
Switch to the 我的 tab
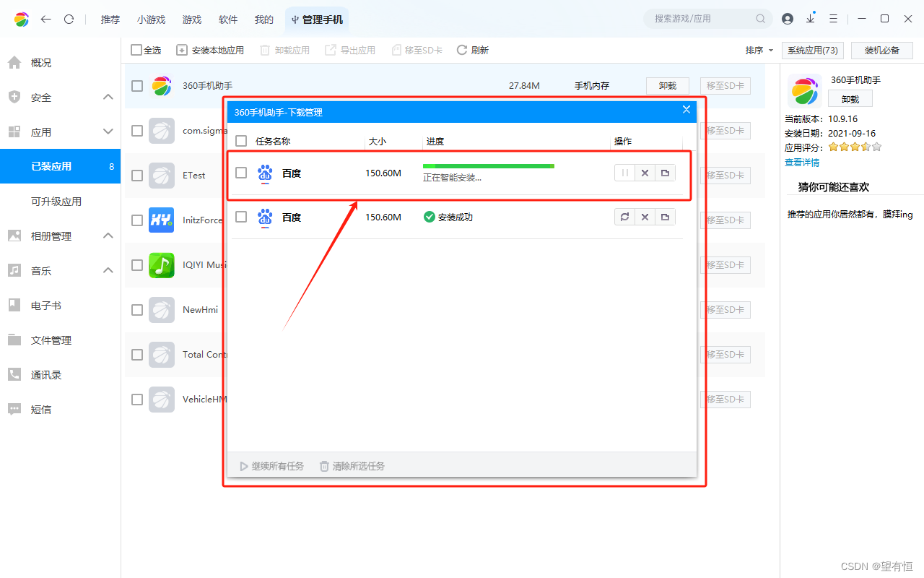pos(264,20)
